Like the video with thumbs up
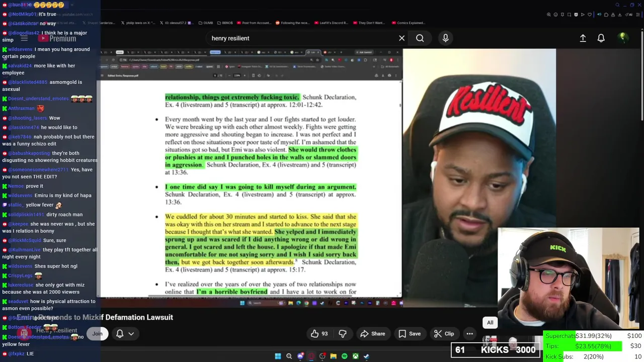Screen dimensions: 644x362 319,334
